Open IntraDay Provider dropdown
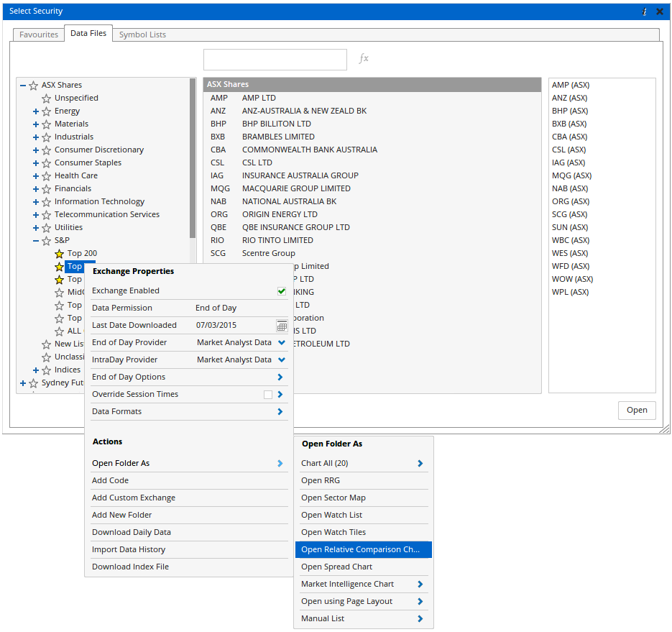The height and width of the screenshot is (632, 672). [282, 359]
